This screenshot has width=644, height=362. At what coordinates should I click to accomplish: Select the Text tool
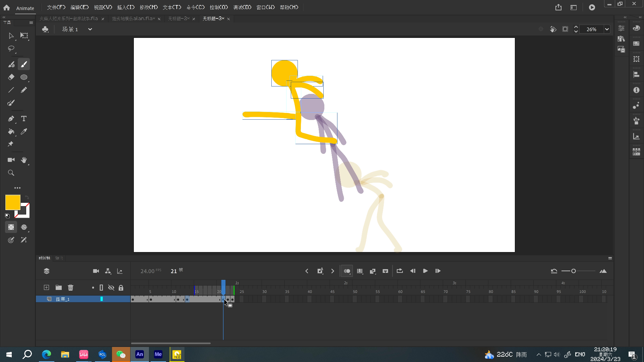(x=24, y=119)
